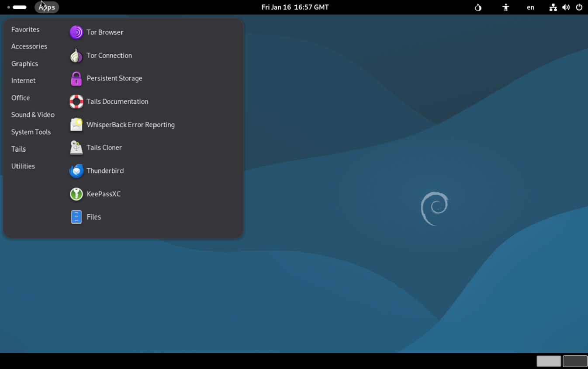Open the Graphics category
588x369 pixels.
click(24, 64)
